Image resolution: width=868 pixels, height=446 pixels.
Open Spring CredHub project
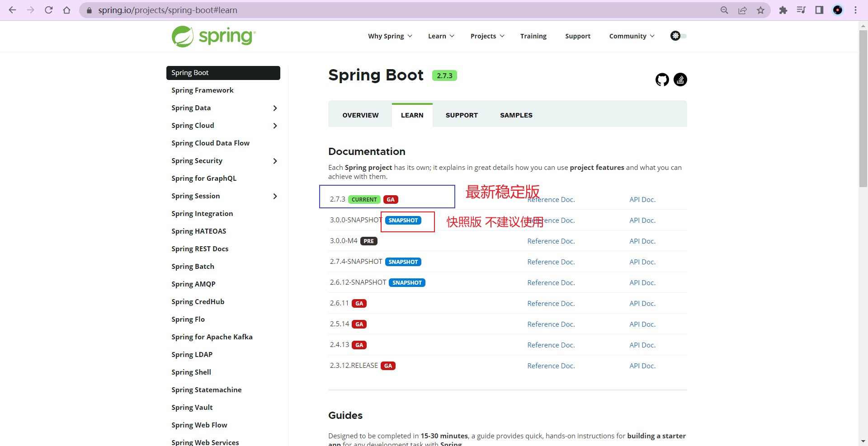(198, 302)
